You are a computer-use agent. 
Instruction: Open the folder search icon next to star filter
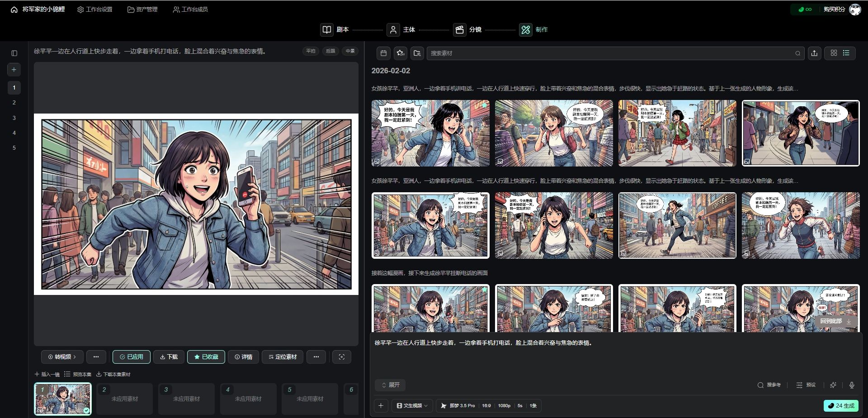tap(417, 53)
